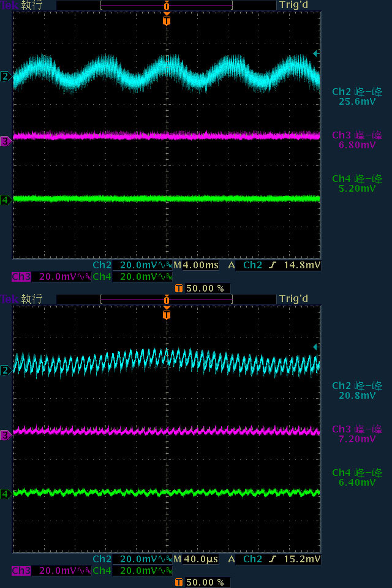Select the Ch4 peak-to-peak 5.20mV reading
Screen dimensions: 392x588
pos(357,184)
